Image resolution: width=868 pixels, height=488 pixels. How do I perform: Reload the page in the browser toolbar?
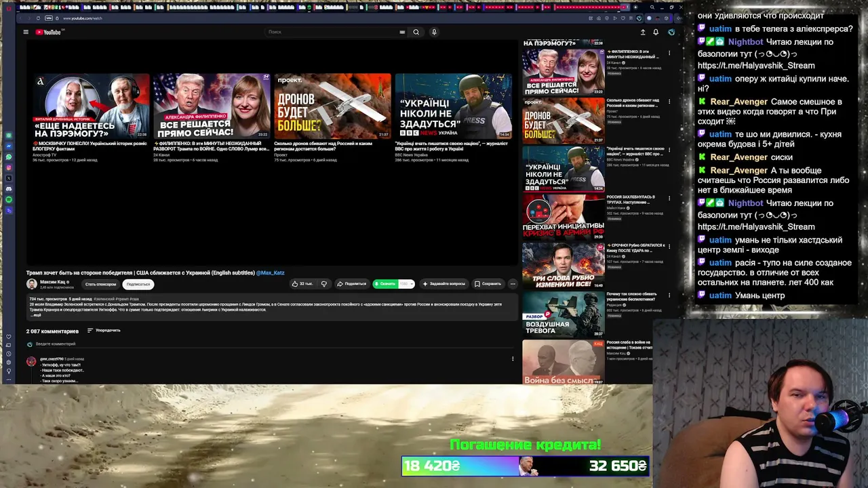[x=38, y=18]
